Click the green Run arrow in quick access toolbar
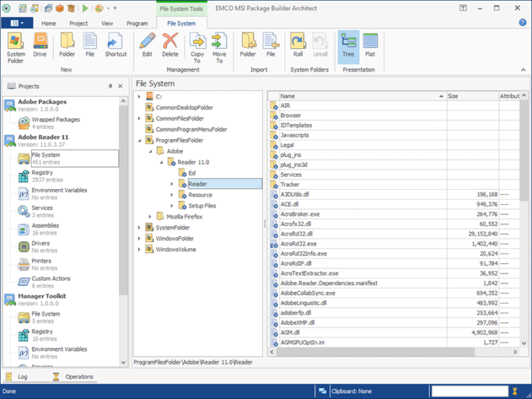 [x=85, y=8]
